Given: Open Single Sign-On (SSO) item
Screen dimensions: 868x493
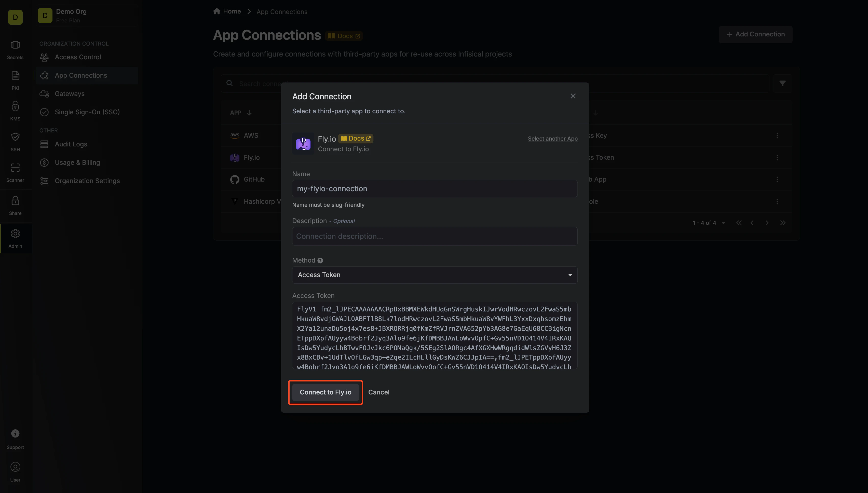Looking at the screenshot, I should click(87, 112).
